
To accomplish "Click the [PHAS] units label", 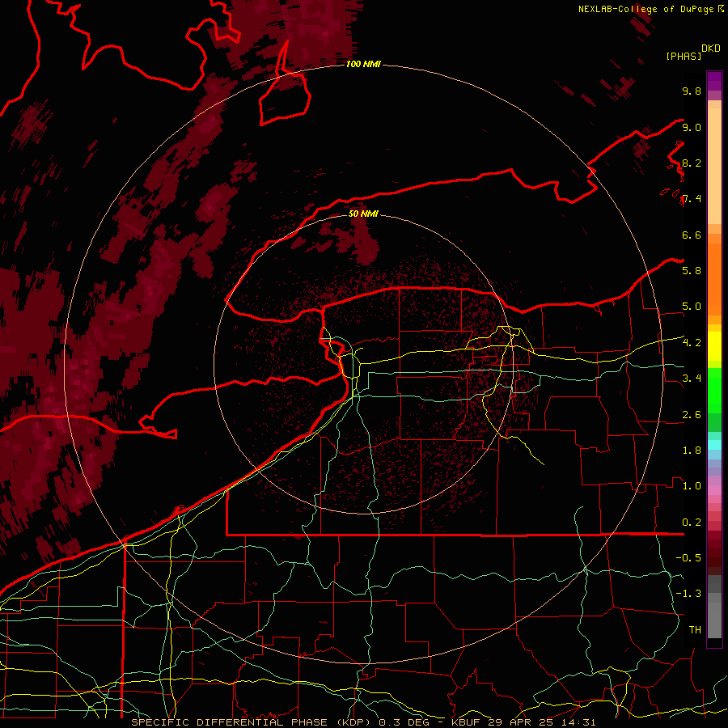I will click(x=684, y=56).
